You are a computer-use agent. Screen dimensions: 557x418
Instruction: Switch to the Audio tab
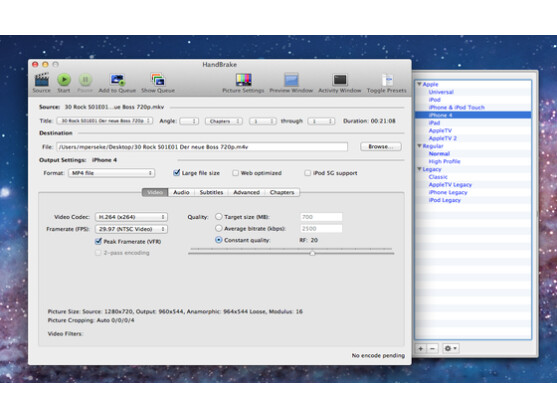(x=181, y=192)
